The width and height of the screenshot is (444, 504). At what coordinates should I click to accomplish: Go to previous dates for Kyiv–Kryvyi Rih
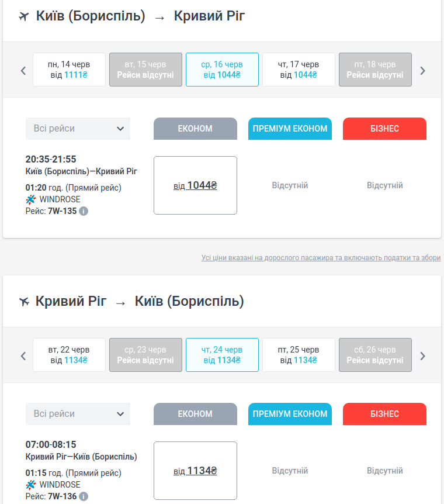[x=23, y=71]
